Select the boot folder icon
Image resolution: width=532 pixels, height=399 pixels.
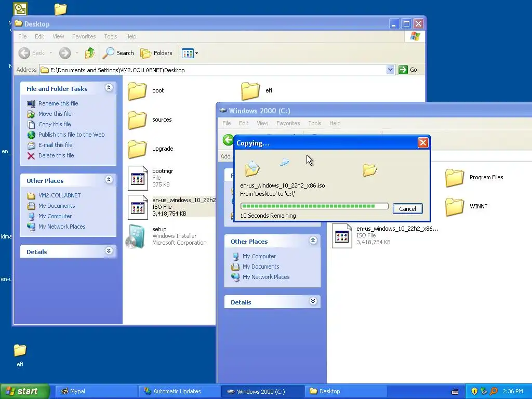[137, 91]
